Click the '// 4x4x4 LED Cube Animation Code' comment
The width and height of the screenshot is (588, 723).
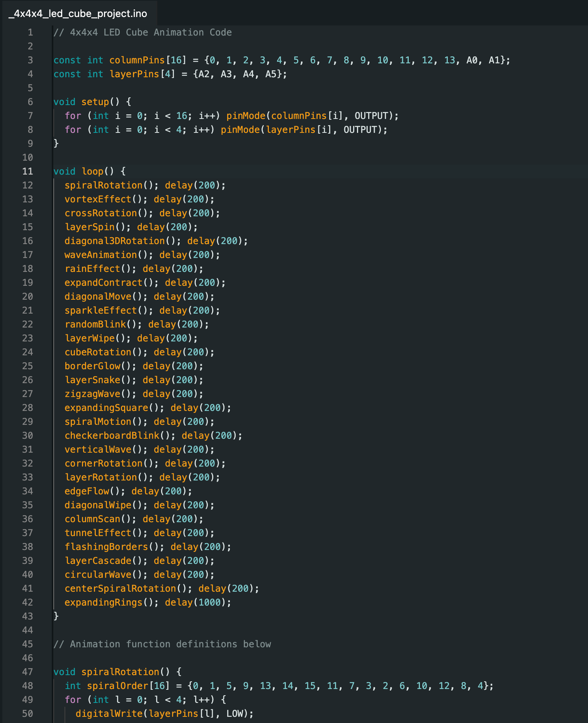click(143, 32)
